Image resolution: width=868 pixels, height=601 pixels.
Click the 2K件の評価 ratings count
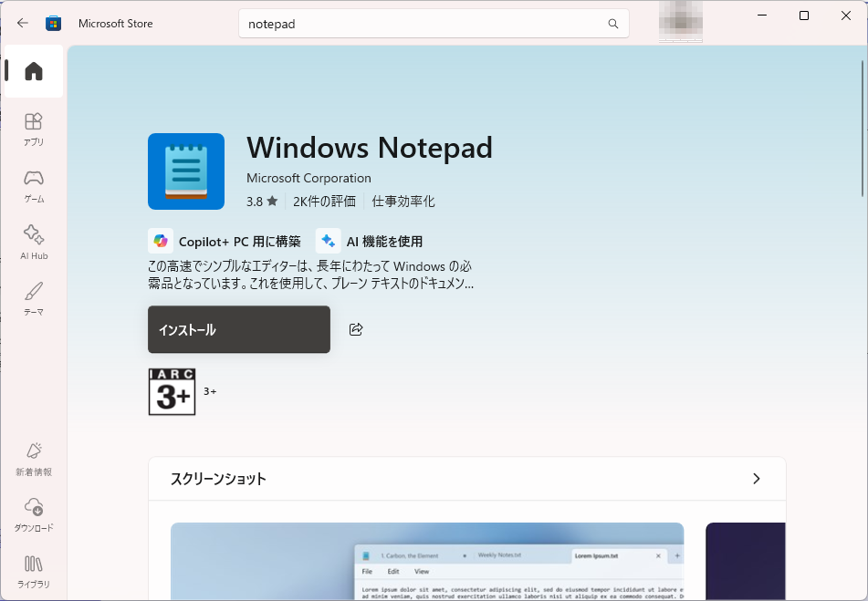click(324, 201)
